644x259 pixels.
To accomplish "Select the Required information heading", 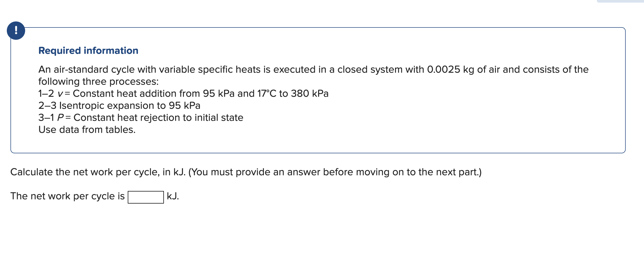I will click(x=88, y=50).
